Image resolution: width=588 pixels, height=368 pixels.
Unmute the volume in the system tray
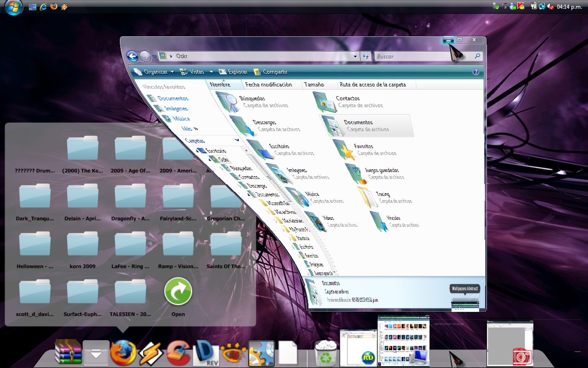coord(549,6)
